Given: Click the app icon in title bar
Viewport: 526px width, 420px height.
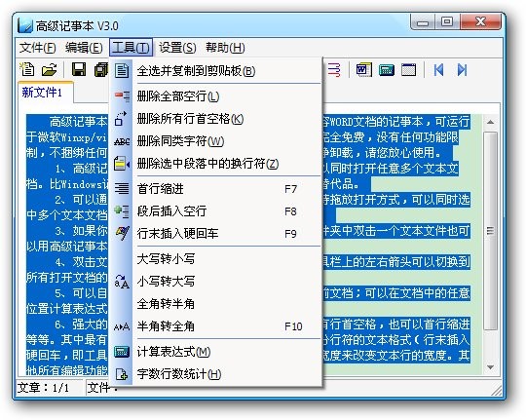Looking at the screenshot, I should pos(25,25).
